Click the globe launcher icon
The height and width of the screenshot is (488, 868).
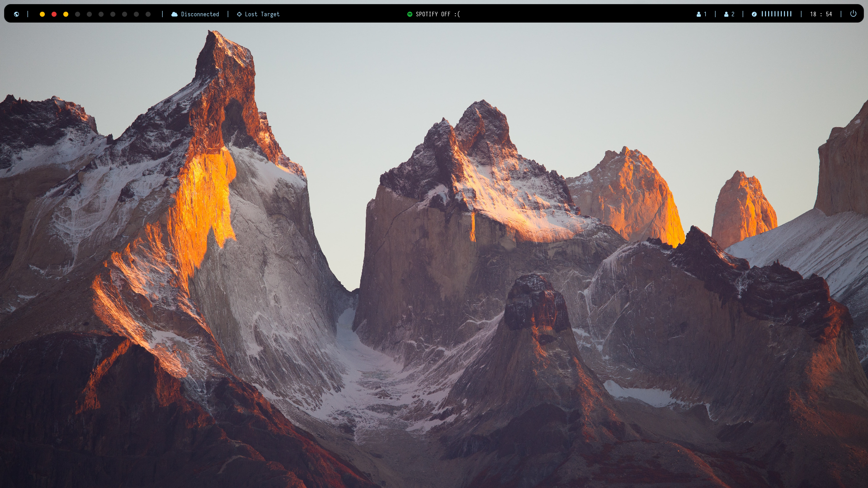tap(17, 14)
